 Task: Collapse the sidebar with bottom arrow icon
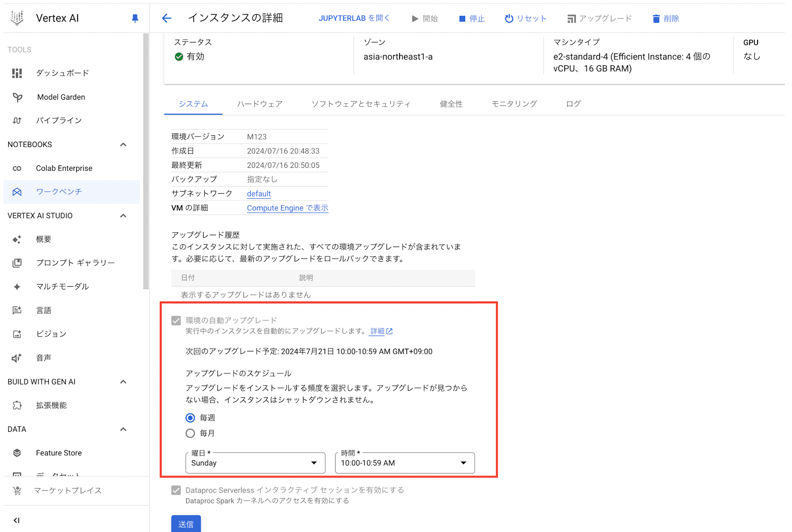[17, 520]
